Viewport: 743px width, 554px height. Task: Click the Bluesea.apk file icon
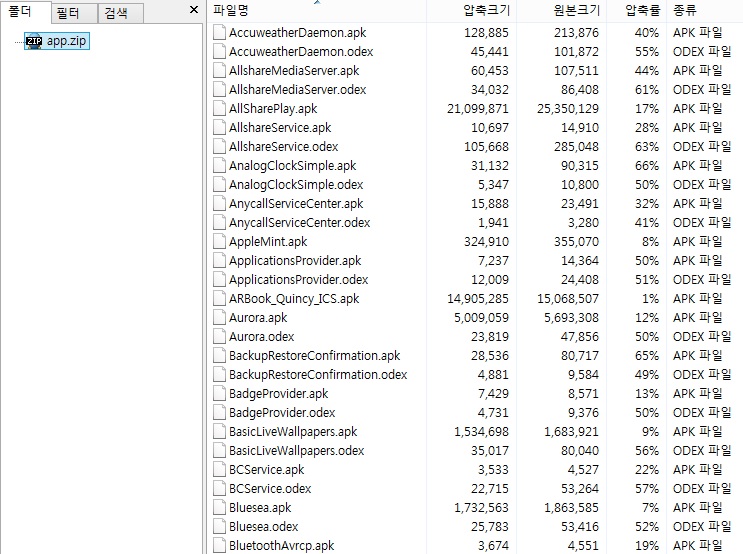click(220, 508)
